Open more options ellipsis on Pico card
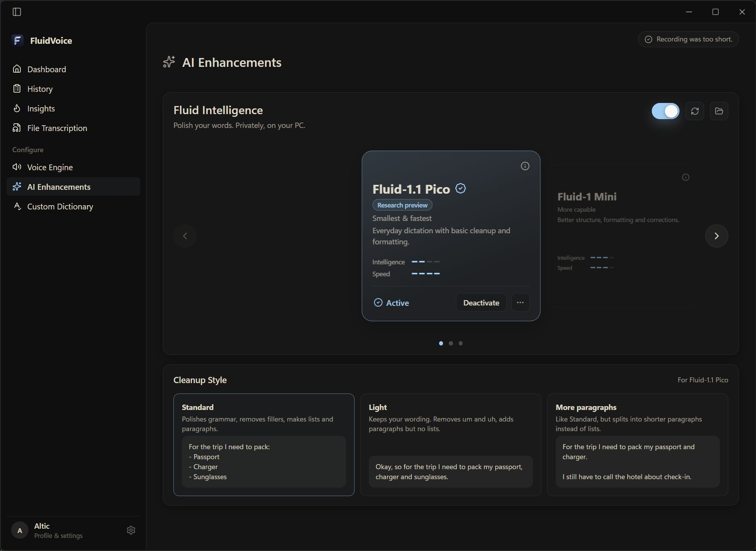 pos(520,302)
